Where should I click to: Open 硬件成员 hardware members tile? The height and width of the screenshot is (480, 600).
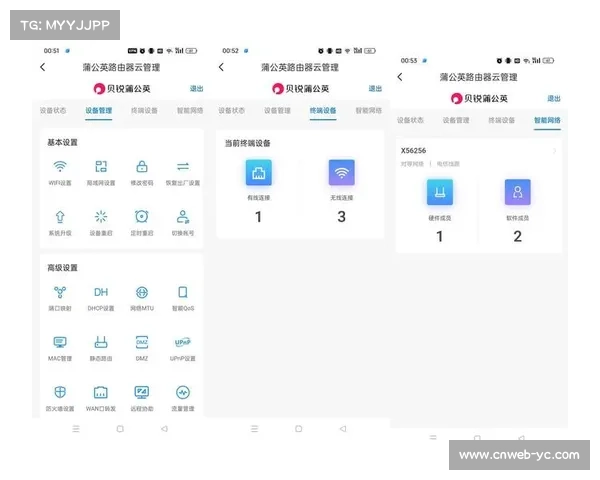[x=440, y=192]
